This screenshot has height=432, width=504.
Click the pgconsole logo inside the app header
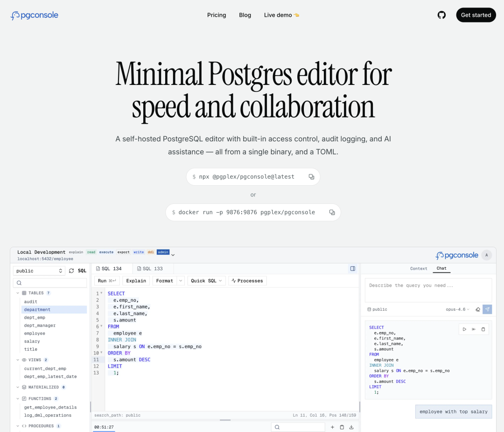[x=457, y=255]
